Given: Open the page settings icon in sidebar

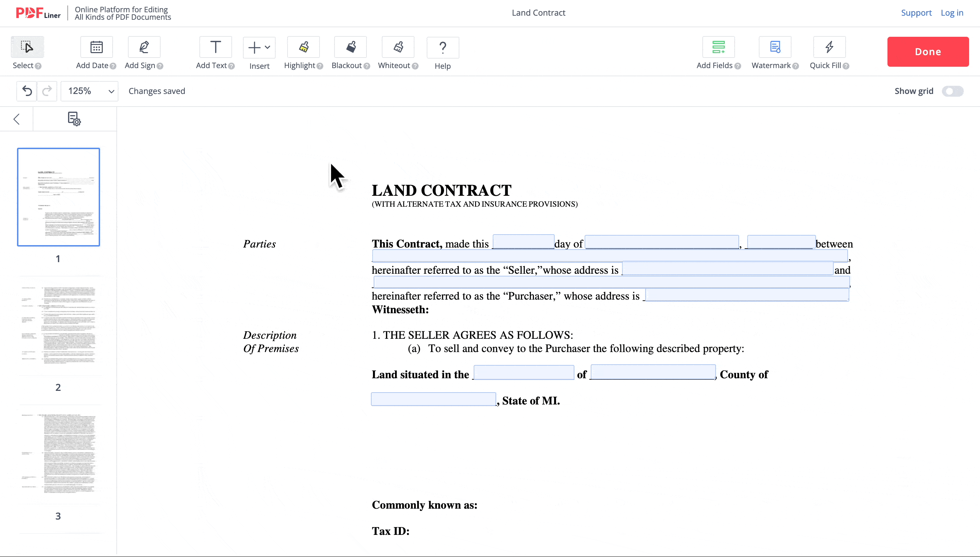Looking at the screenshot, I should coord(75,119).
